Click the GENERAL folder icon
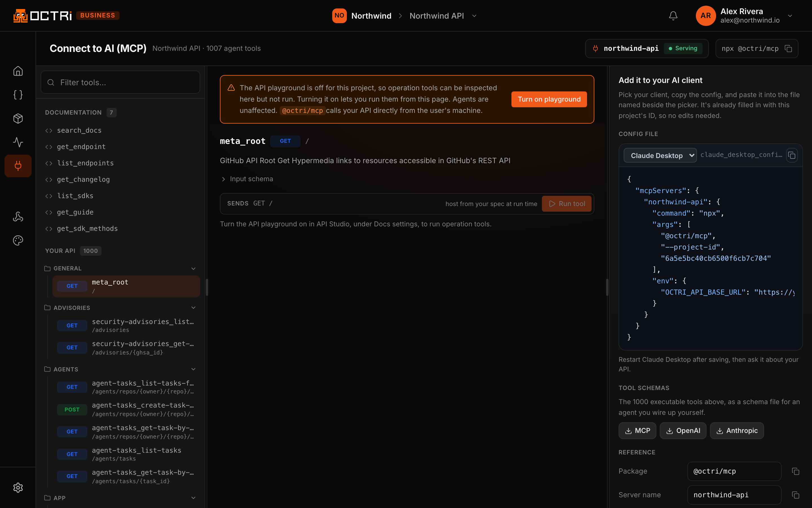 (x=47, y=268)
